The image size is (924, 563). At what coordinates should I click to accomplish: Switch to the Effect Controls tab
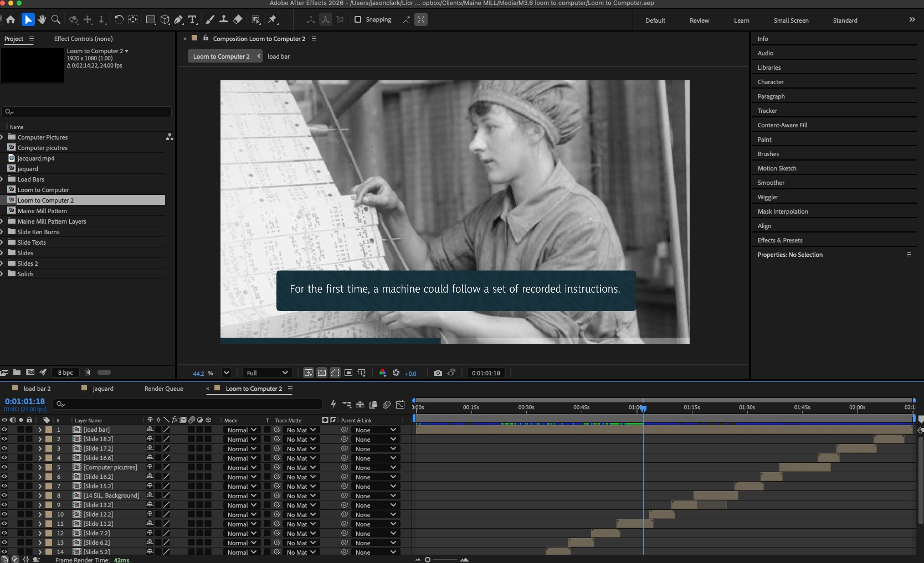(x=83, y=39)
